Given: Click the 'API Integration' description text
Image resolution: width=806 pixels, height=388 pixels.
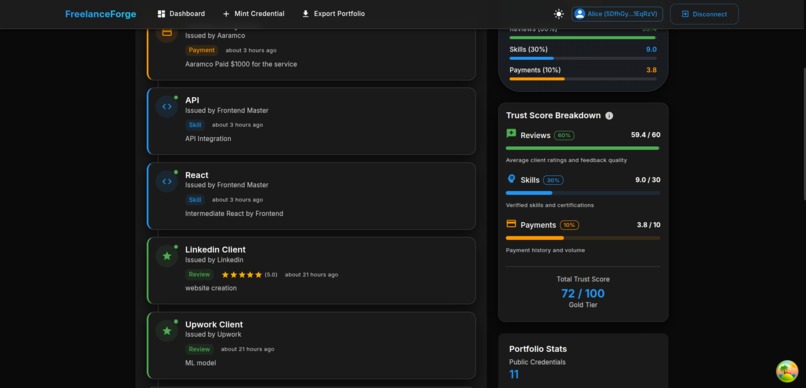Looking at the screenshot, I should [x=208, y=139].
